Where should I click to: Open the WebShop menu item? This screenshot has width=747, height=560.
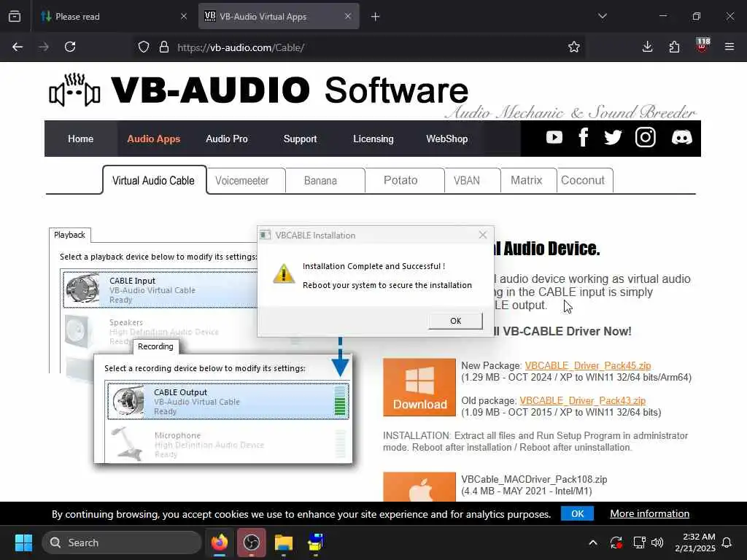click(x=447, y=139)
